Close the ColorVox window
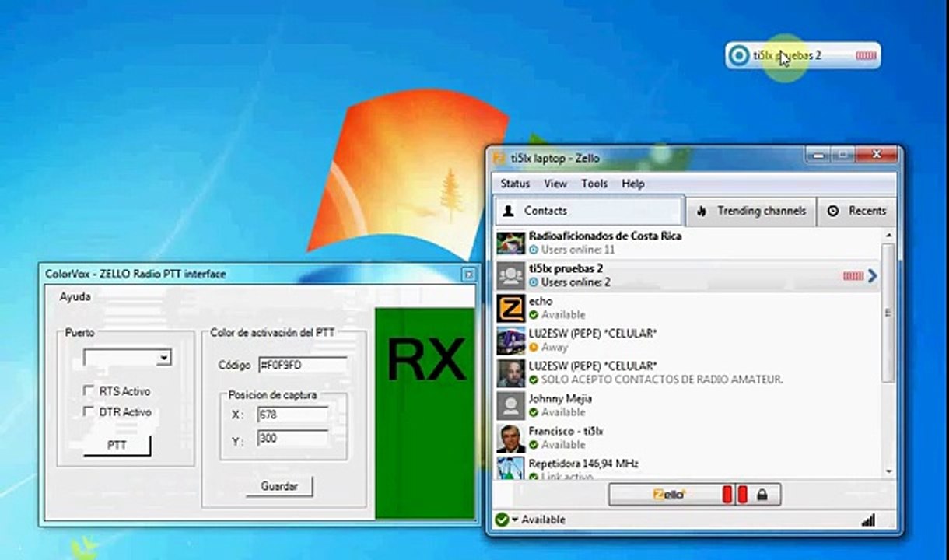Screen dimensions: 949x560 click(x=468, y=274)
